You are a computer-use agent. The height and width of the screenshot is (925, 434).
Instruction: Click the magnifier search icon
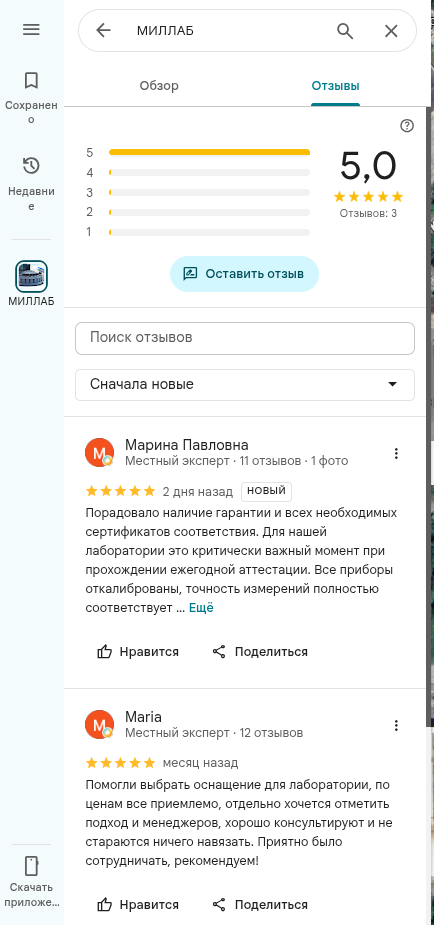coord(345,31)
